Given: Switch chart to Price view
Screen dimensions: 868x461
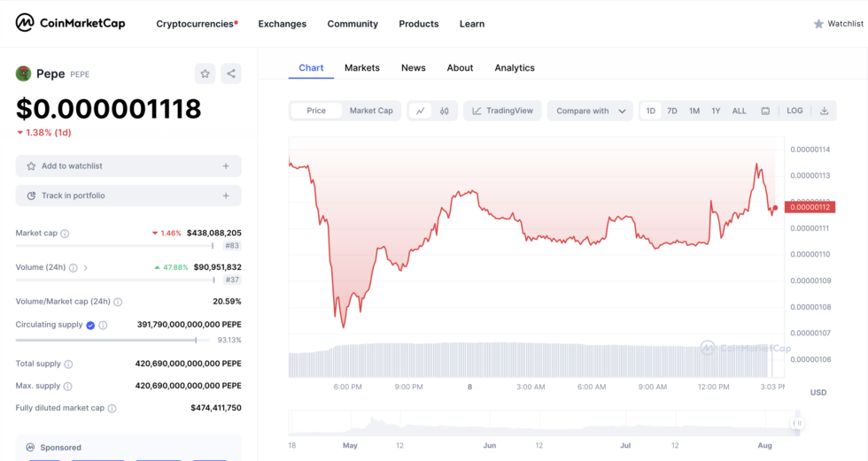Looking at the screenshot, I should coord(316,111).
